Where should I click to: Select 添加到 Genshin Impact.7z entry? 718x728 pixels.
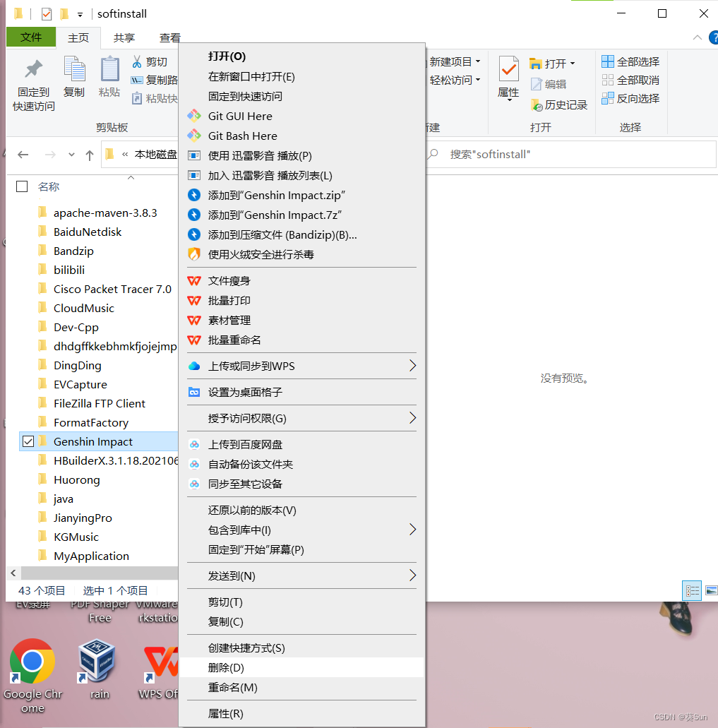[x=301, y=215]
